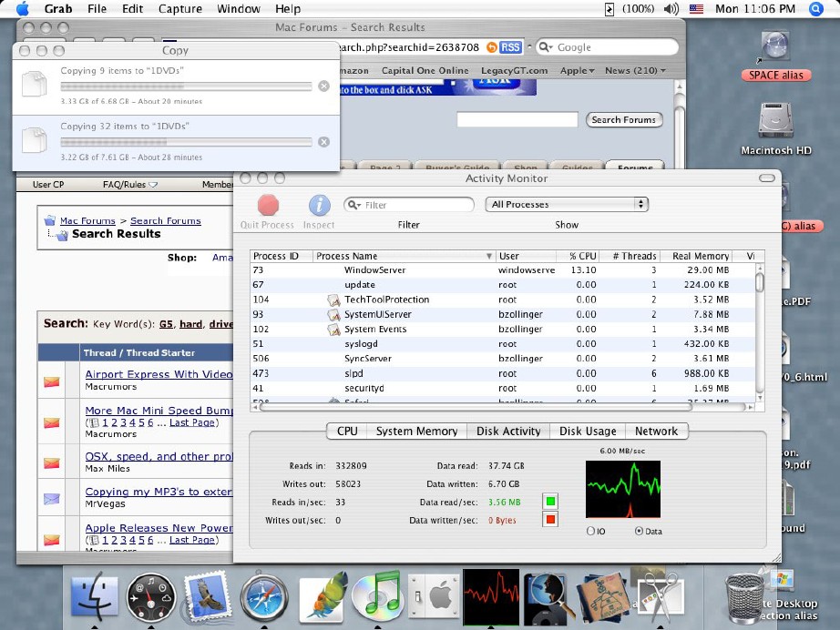
Task: Click the Quit Process stop-sign icon
Action: click(268, 205)
